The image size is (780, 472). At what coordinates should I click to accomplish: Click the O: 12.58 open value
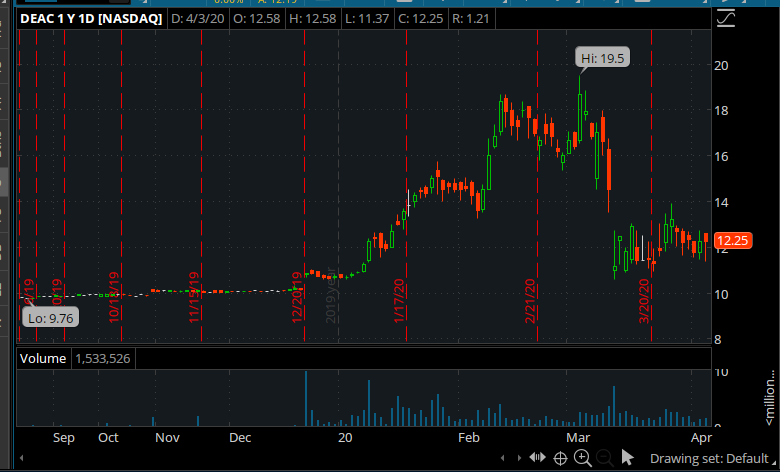257,19
